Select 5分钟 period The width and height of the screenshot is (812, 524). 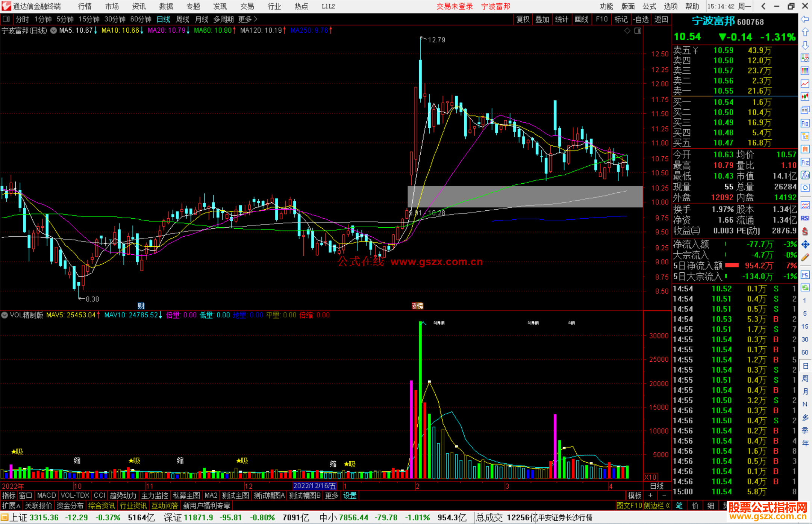65,19
